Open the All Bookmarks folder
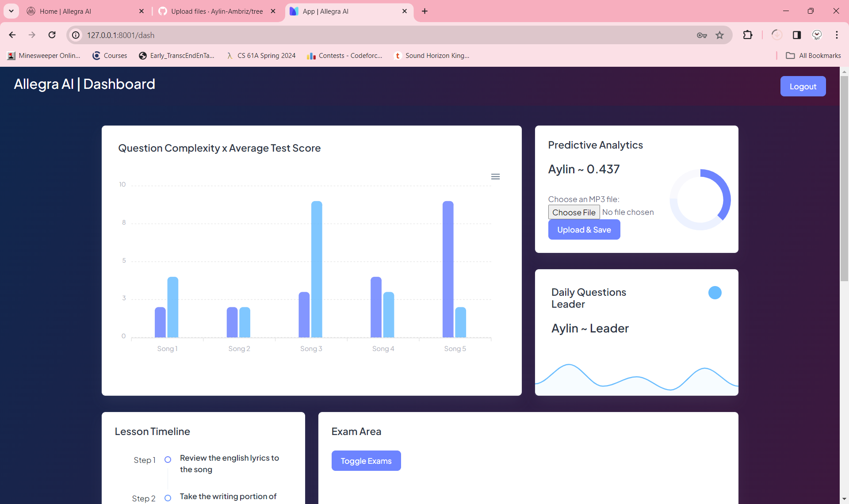This screenshot has height=504, width=849. (813, 56)
